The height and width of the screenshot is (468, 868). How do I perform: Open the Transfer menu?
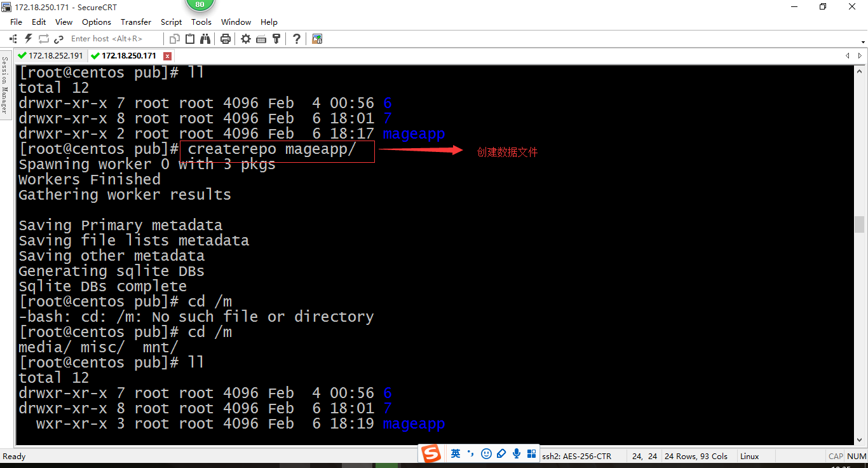[x=136, y=22]
